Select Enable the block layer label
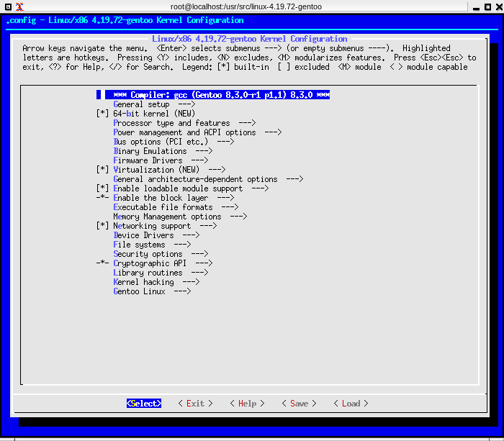The width and height of the screenshot is (504, 441). tap(161, 198)
